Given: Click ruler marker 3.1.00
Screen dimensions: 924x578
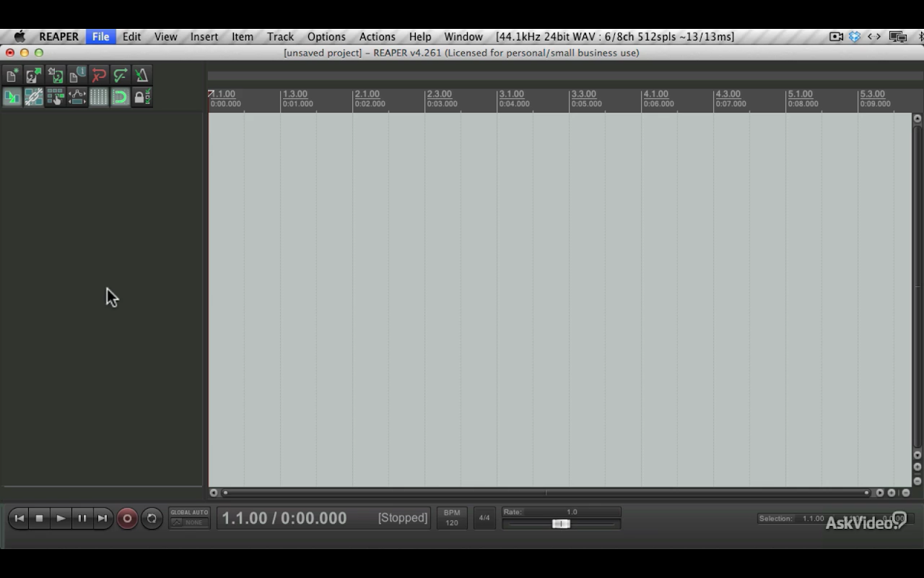Looking at the screenshot, I should (512, 94).
